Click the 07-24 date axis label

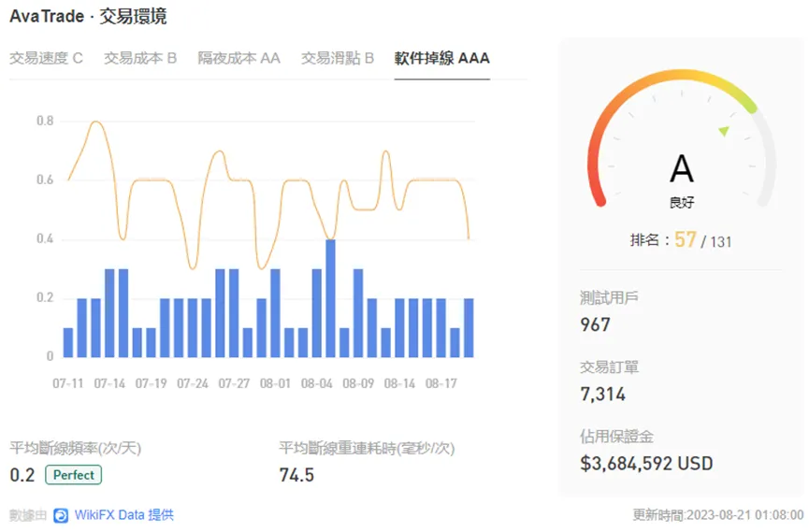(193, 384)
